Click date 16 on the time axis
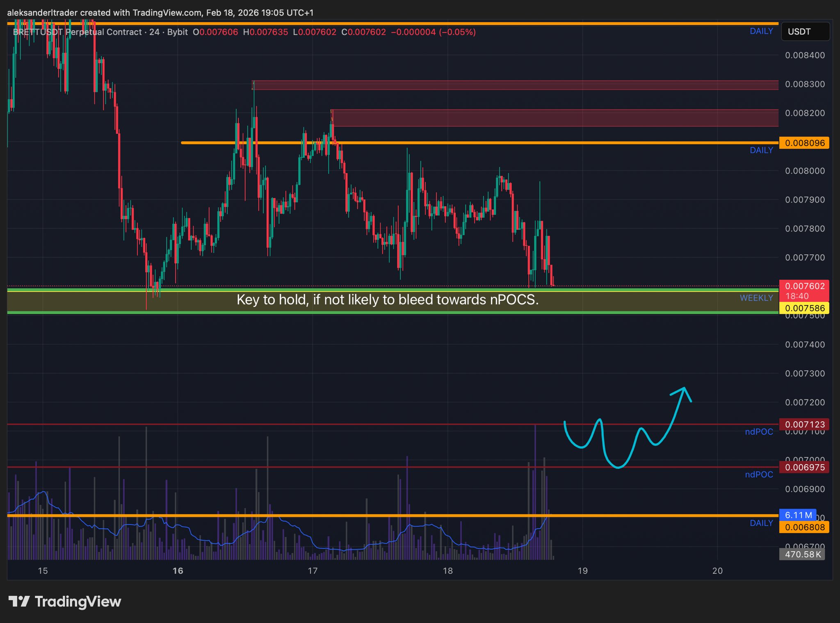The height and width of the screenshot is (623, 840). point(178,571)
